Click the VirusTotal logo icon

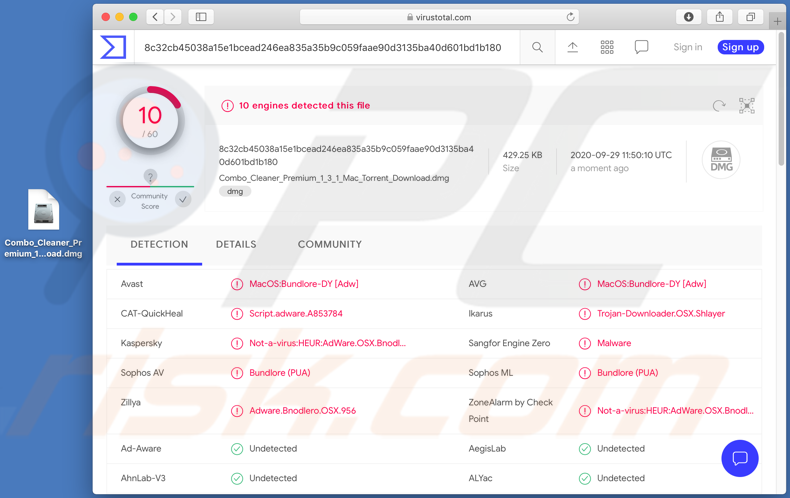coord(113,47)
